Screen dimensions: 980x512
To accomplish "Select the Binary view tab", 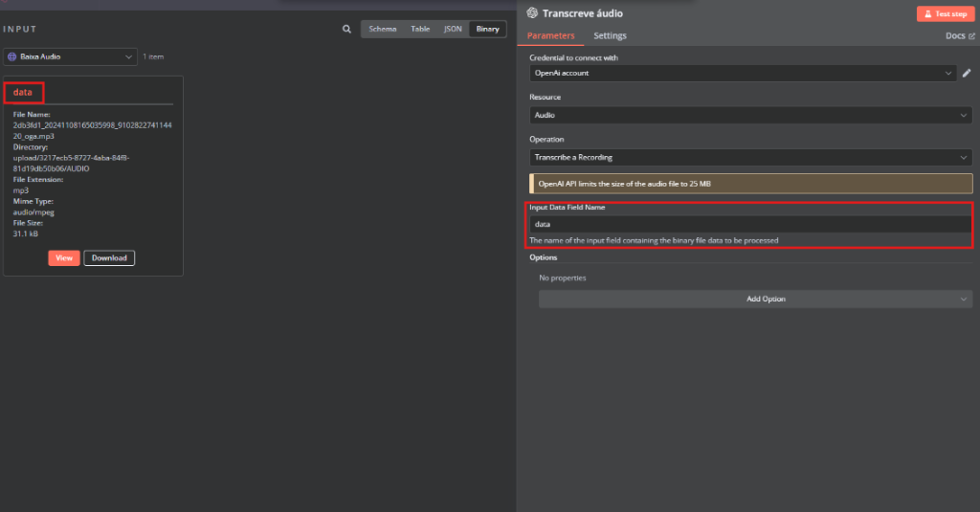I will 487,29.
